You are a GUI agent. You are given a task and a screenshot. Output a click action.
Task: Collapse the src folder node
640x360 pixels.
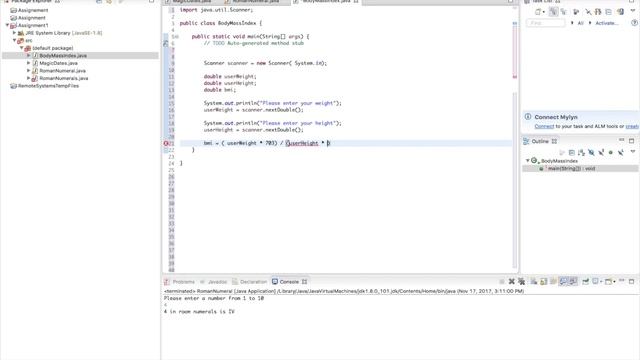[14, 40]
